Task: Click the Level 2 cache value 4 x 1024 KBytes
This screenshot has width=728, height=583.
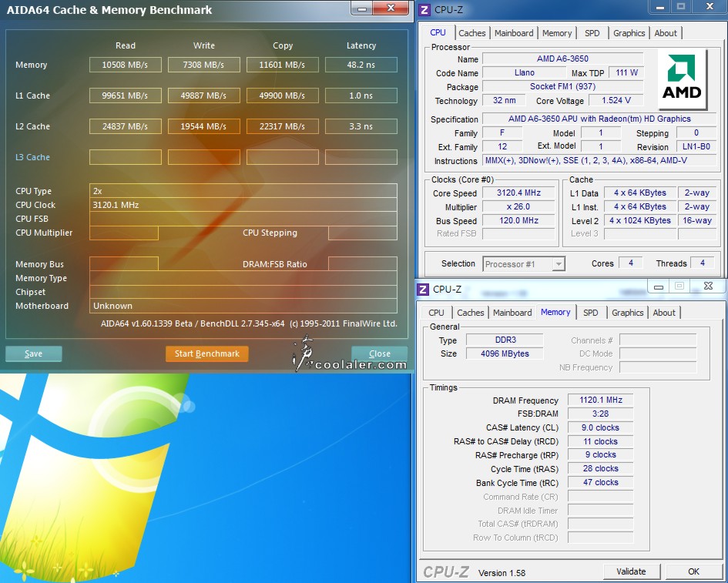Action: (x=640, y=220)
